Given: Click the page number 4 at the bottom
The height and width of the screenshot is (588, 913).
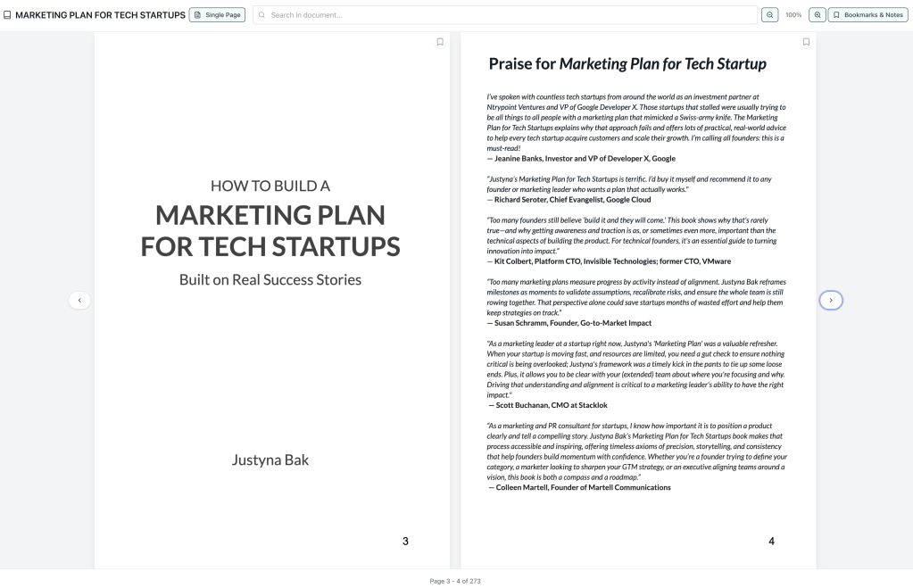Looking at the screenshot, I should [771, 541].
